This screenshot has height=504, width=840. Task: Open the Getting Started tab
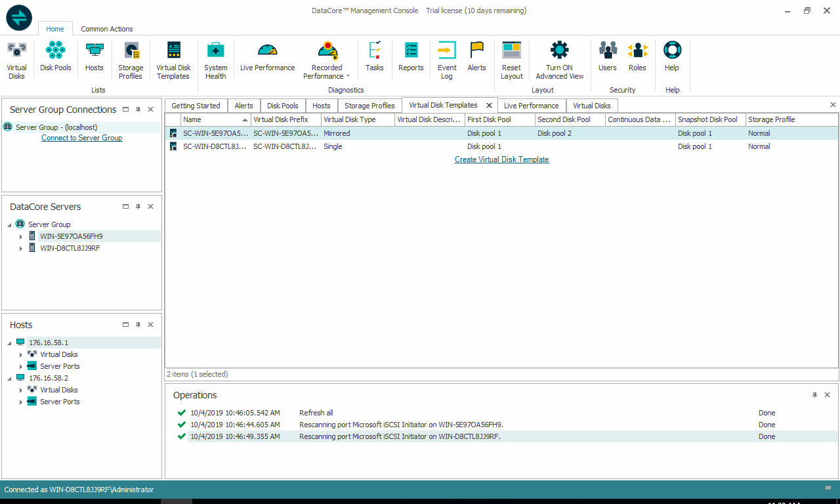196,106
